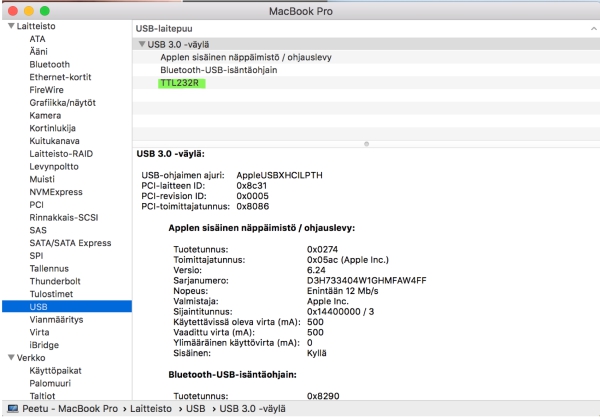This screenshot has height=418, width=600.
Task: Click the AppleUSBXHCILPTH driver value
Action: [279, 175]
